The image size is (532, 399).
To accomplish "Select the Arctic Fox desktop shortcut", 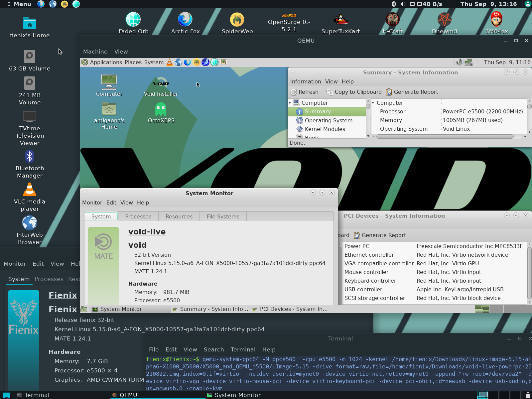I will [185, 23].
